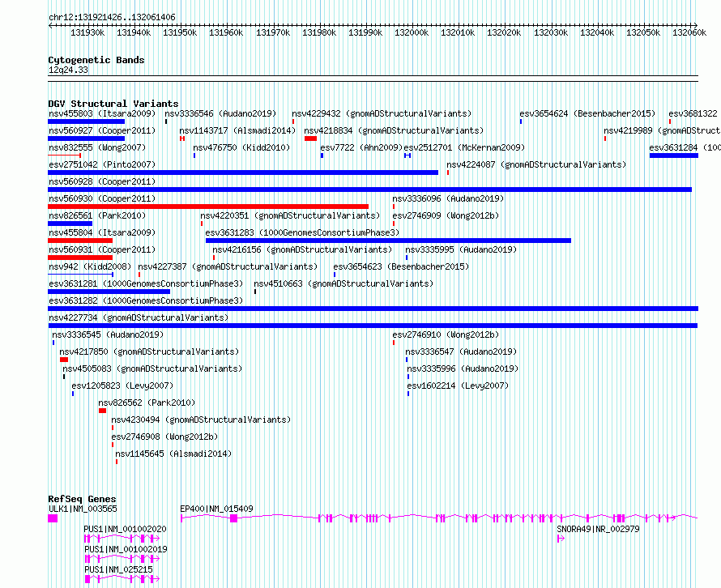Open nsv4218834 gnomAD variant label
This screenshot has height=588, width=721.
(x=394, y=130)
